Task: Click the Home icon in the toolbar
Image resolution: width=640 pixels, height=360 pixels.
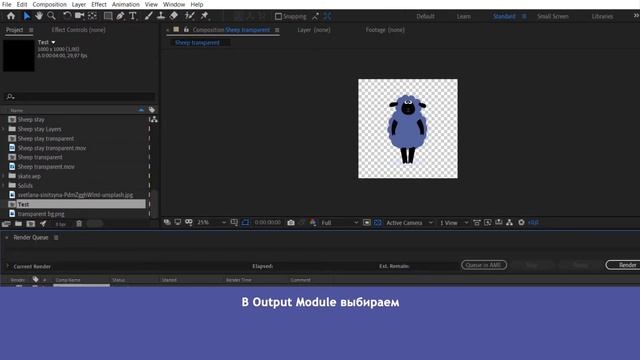Action: coord(11,16)
